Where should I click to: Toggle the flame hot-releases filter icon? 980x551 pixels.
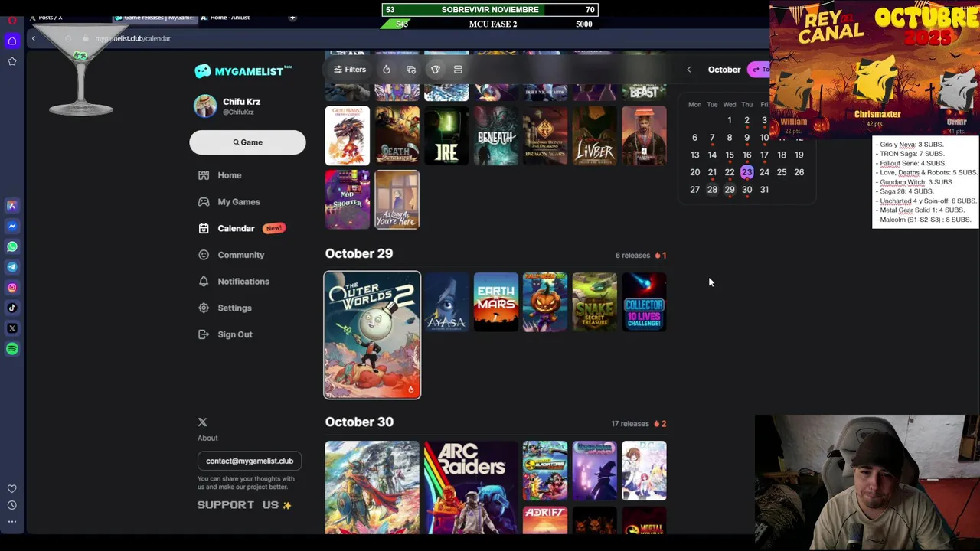387,70
